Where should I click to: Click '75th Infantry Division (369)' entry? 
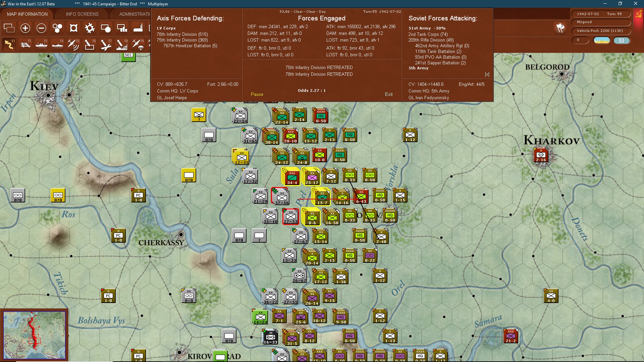[182, 40]
